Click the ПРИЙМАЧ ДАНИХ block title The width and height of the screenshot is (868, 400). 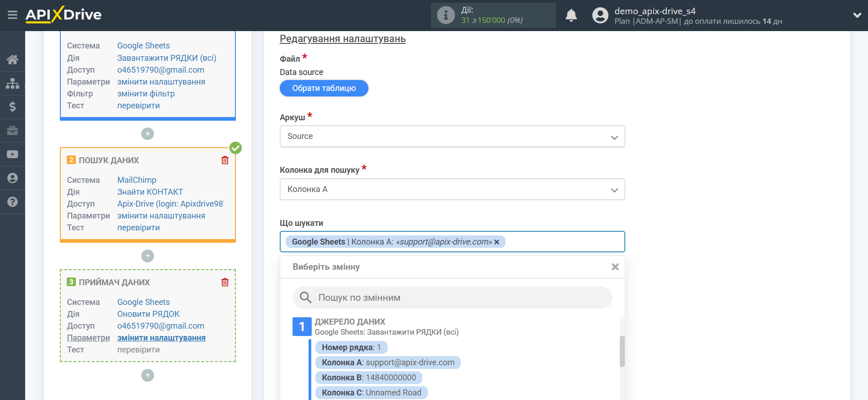(x=114, y=283)
